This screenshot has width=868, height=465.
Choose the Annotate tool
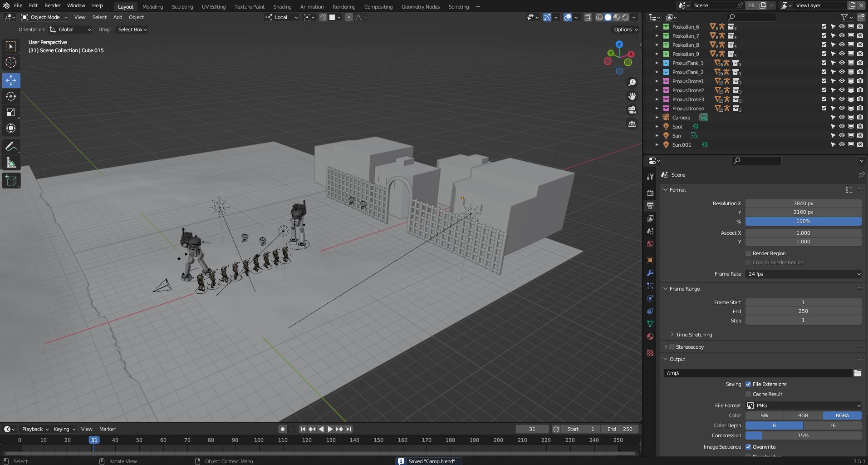click(x=11, y=147)
